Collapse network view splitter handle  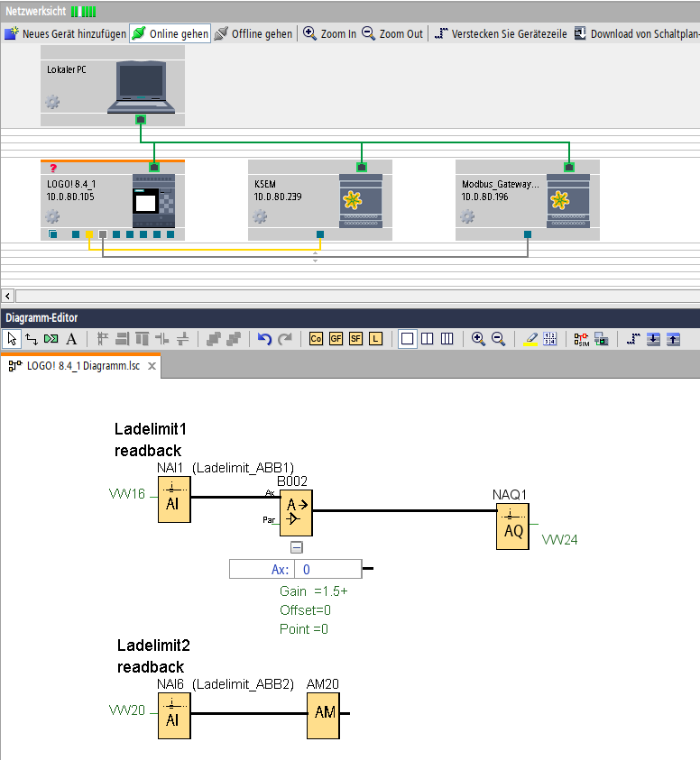315,257
